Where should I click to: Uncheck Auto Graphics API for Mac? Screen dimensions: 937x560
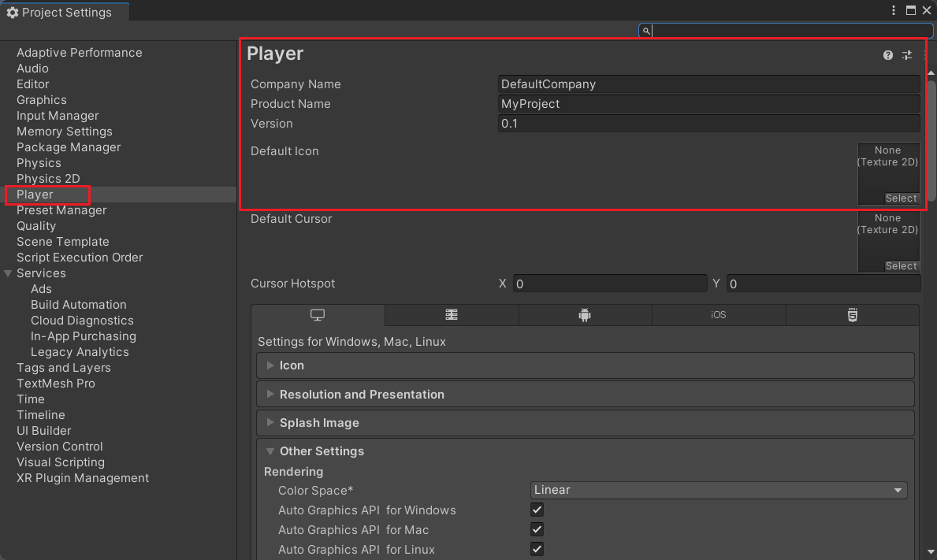click(x=537, y=529)
